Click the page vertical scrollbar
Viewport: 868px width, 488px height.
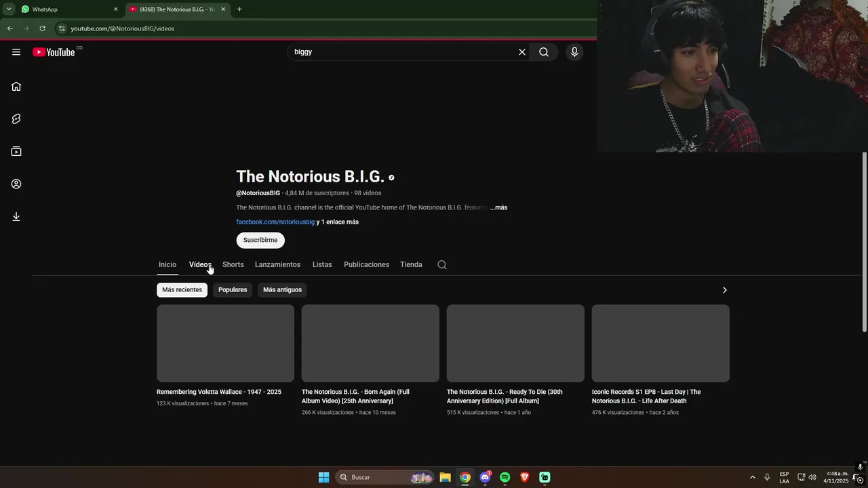pos(864,242)
